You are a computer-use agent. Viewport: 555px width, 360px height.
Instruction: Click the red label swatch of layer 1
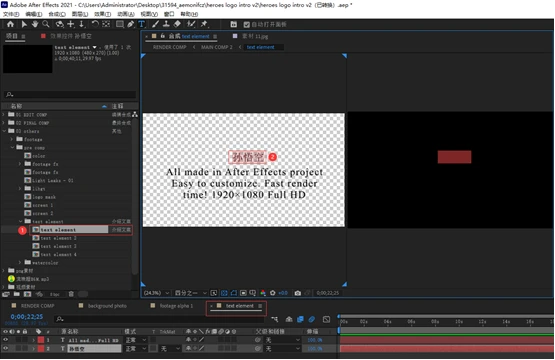41,340
